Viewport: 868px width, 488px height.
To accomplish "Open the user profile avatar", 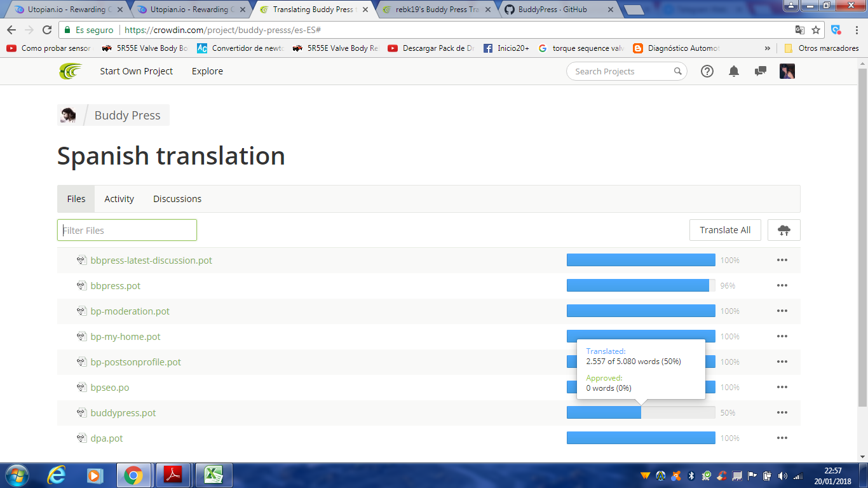I will coord(787,71).
